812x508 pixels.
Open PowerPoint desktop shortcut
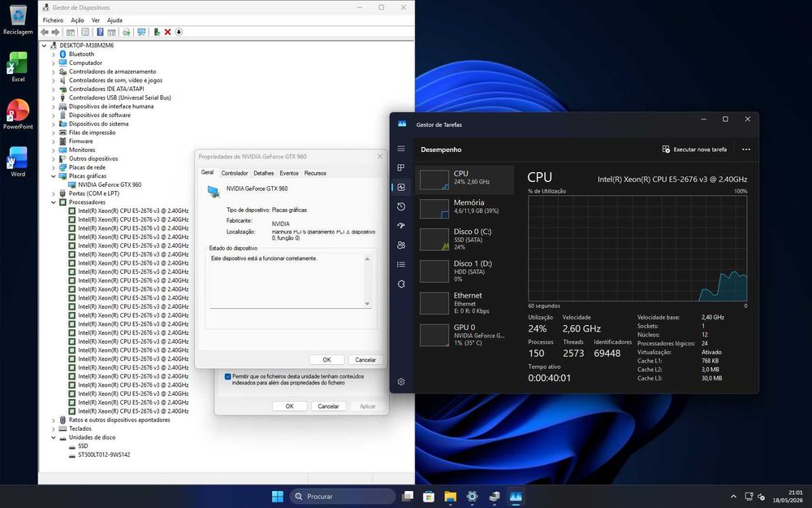pos(18,114)
